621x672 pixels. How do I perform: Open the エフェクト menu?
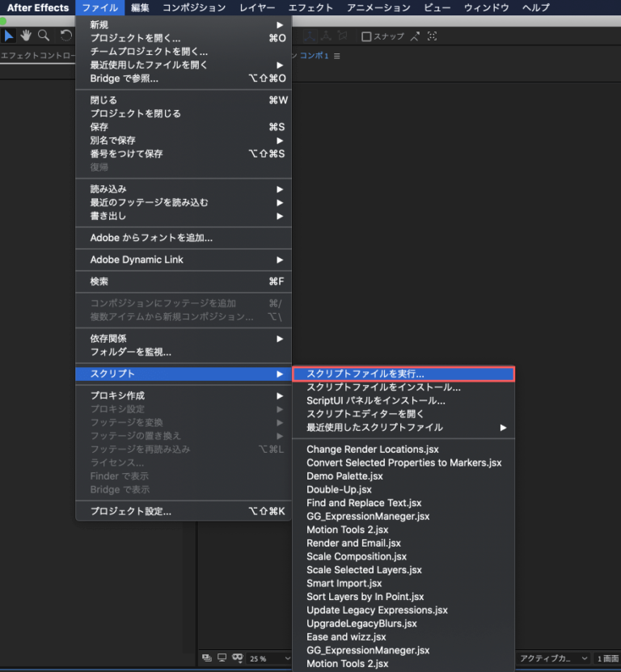coord(310,8)
